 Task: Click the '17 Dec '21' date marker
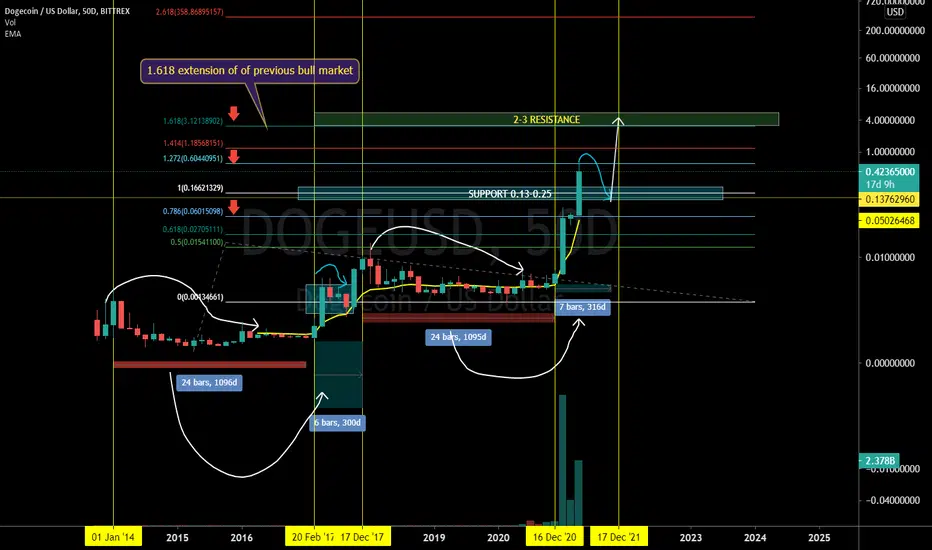[x=619, y=538]
